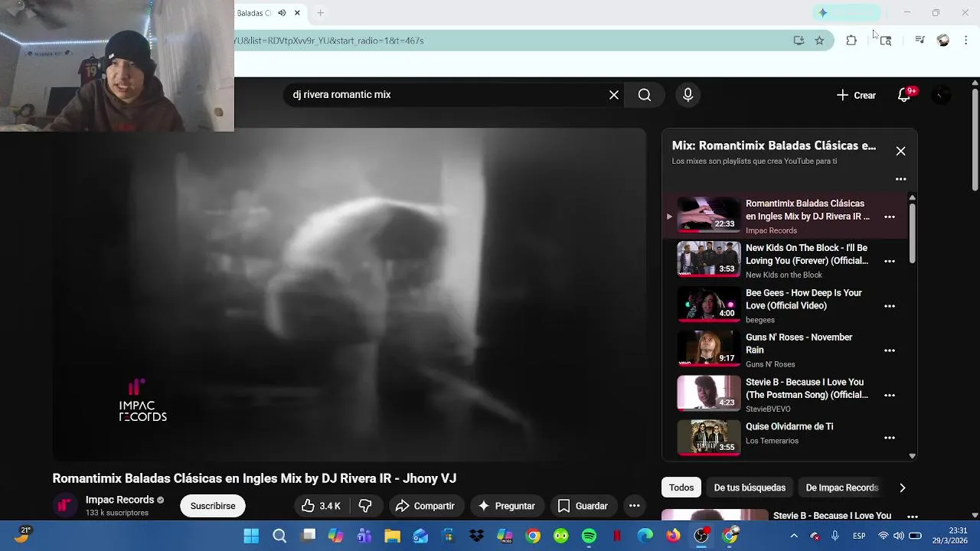Open Netflix from the taskbar
The image size is (980, 551).
click(x=617, y=536)
